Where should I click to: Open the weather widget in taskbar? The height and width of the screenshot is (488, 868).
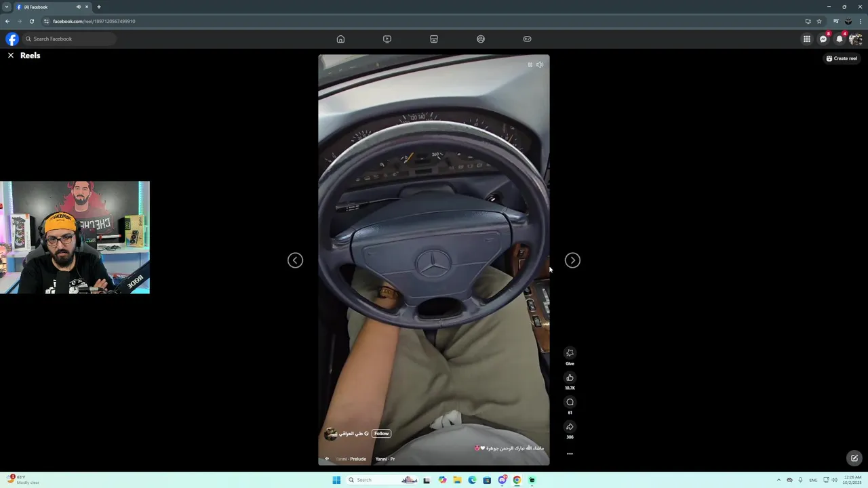[24, 480]
